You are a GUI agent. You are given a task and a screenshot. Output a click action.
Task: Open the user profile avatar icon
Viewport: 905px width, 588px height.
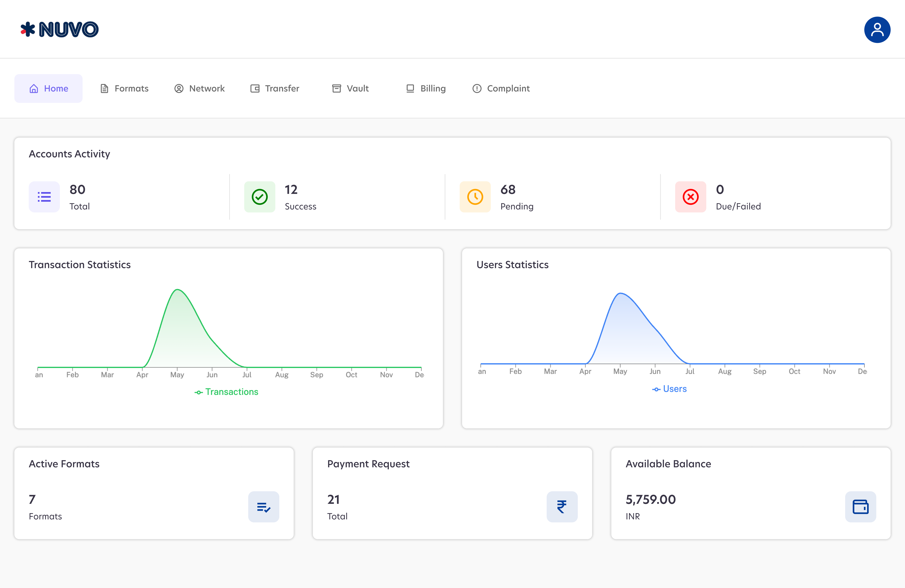click(877, 30)
